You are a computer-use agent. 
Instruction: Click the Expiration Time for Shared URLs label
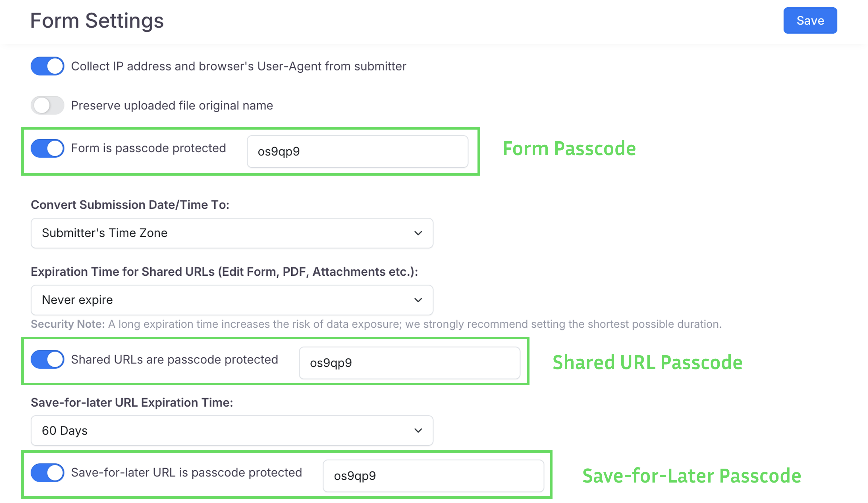tap(224, 272)
